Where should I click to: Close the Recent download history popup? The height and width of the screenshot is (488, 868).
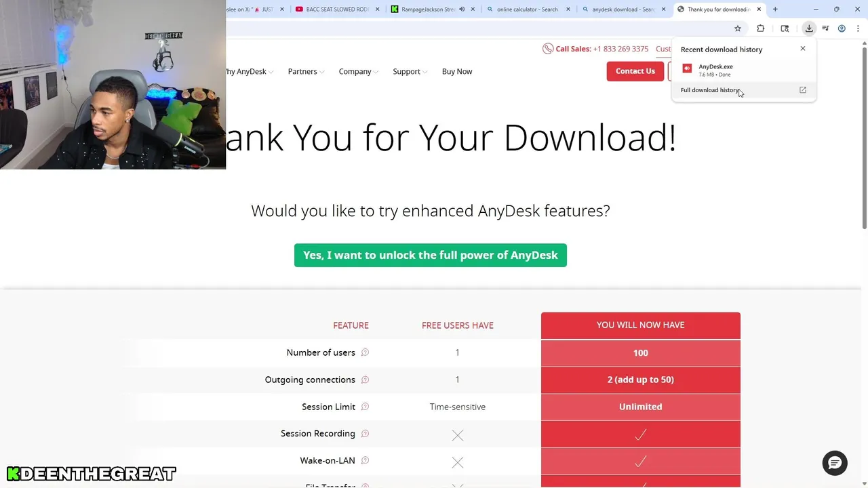pos(803,49)
